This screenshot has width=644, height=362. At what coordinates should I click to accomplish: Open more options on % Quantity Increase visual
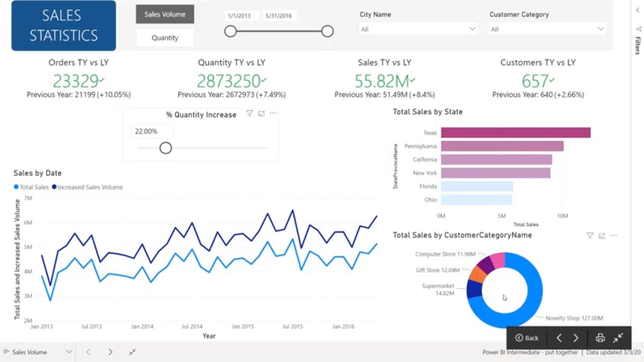click(x=273, y=114)
